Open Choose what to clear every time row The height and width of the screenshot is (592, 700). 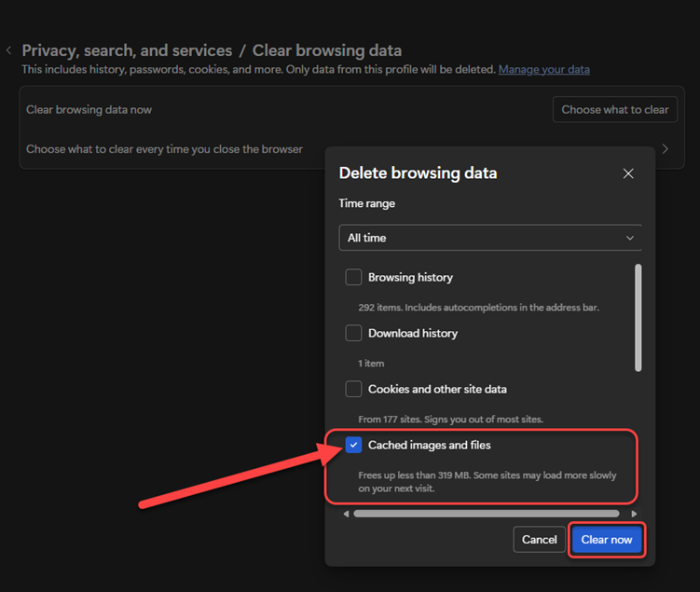point(164,149)
